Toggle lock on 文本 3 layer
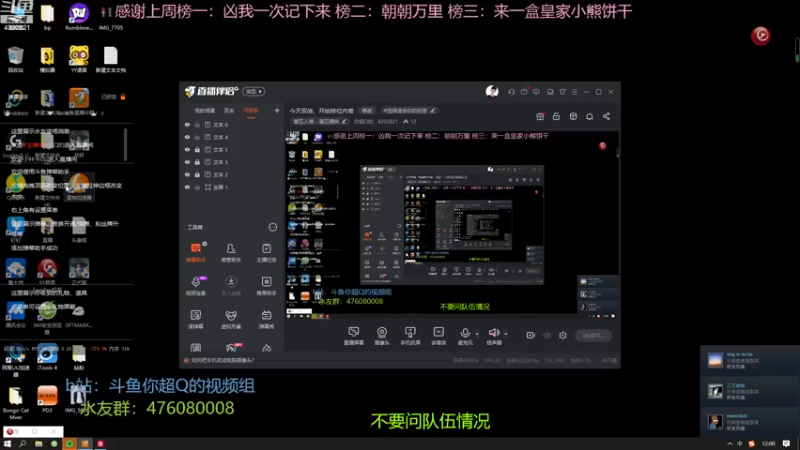 [197, 162]
